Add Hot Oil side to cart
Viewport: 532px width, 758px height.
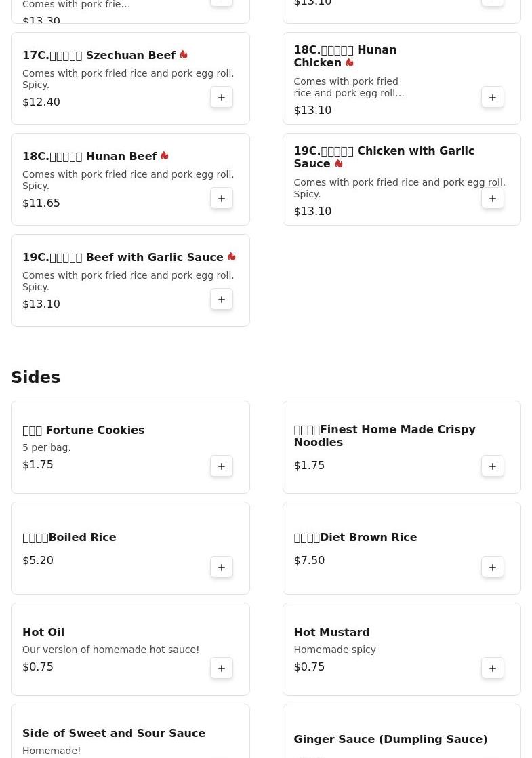pos(222,669)
